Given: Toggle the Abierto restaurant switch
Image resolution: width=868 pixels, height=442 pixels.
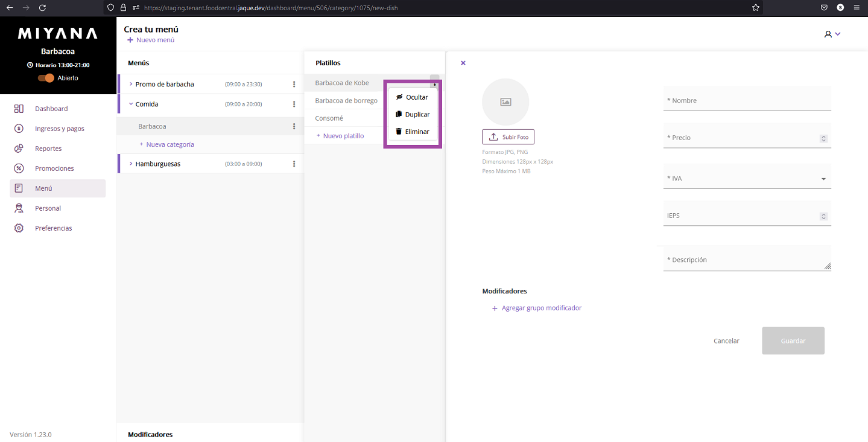Looking at the screenshot, I should 46,78.
